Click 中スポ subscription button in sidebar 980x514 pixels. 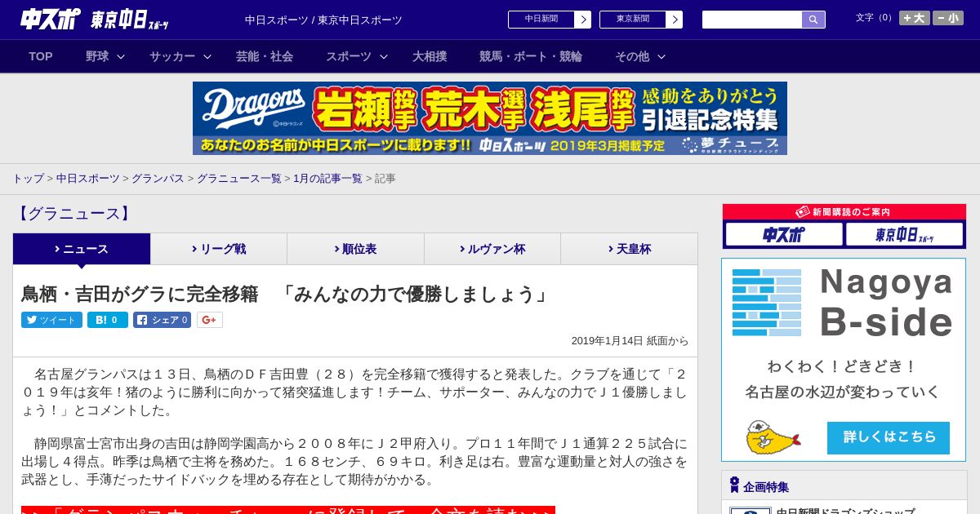coord(784,235)
